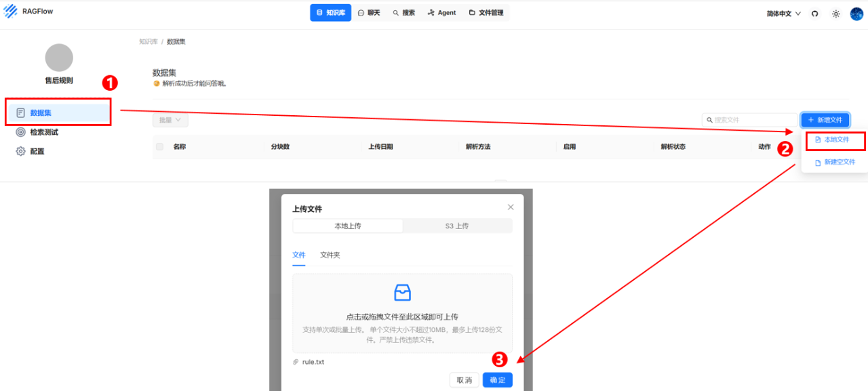This screenshot has width=868, height=391.
Task: Click 确定 to confirm the upload
Action: click(497, 379)
